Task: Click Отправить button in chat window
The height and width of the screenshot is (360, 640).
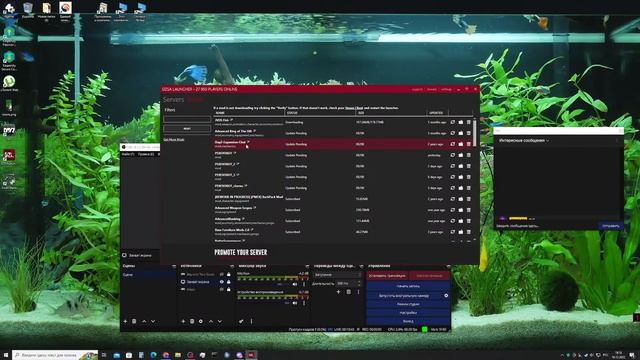Action: pos(611,226)
